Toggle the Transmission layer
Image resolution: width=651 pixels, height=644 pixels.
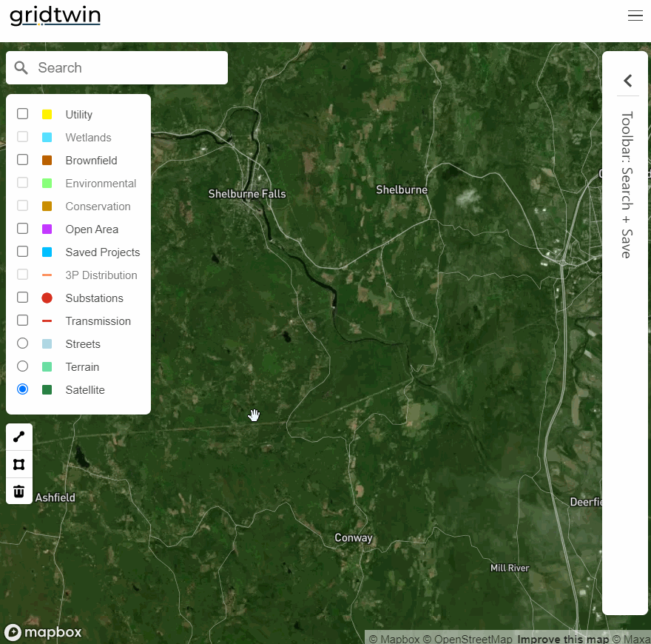click(22, 320)
